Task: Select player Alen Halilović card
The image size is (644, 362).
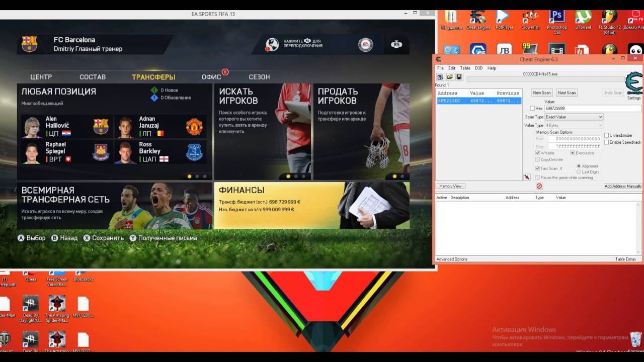Action: pyautogui.click(x=66, y=127)
